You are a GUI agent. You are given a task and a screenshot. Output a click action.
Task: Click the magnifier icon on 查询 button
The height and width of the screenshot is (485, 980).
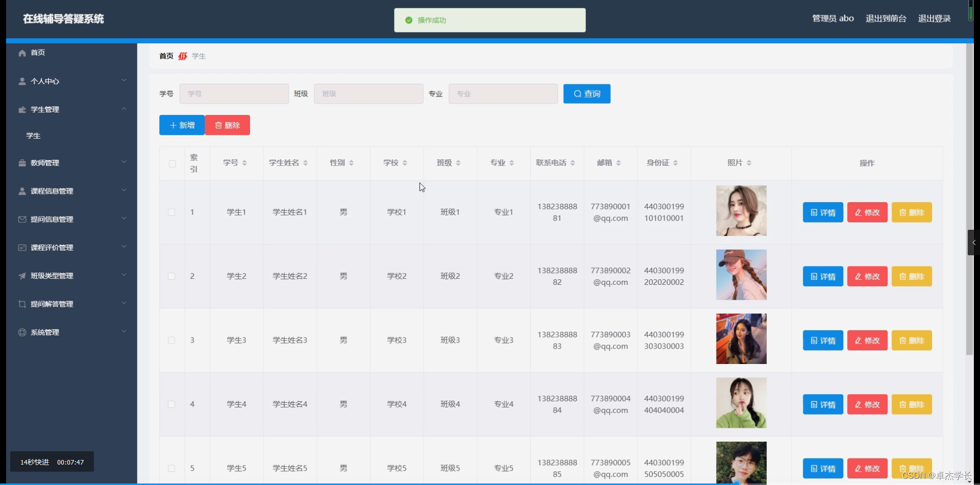(577, 94)
